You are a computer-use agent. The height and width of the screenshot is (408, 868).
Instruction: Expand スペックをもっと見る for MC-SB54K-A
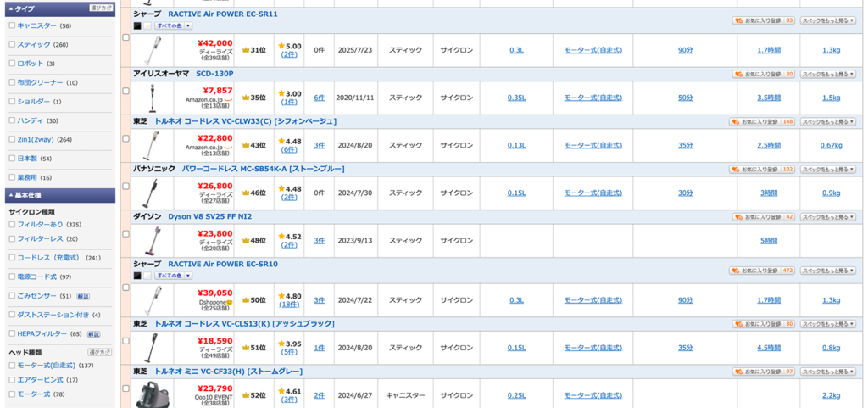827,170
